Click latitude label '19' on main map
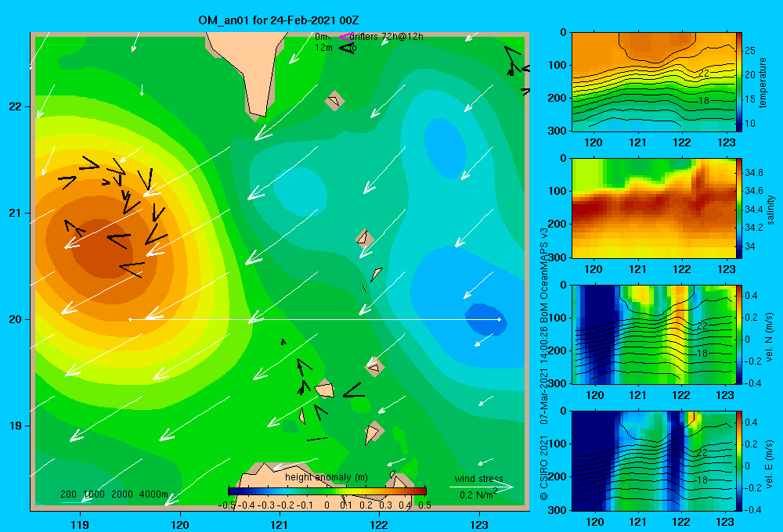783x532 pixels. (16, 426)
